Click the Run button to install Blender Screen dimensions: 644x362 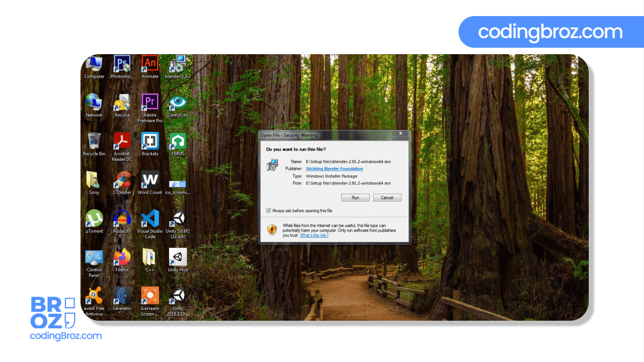pos(355,197)
